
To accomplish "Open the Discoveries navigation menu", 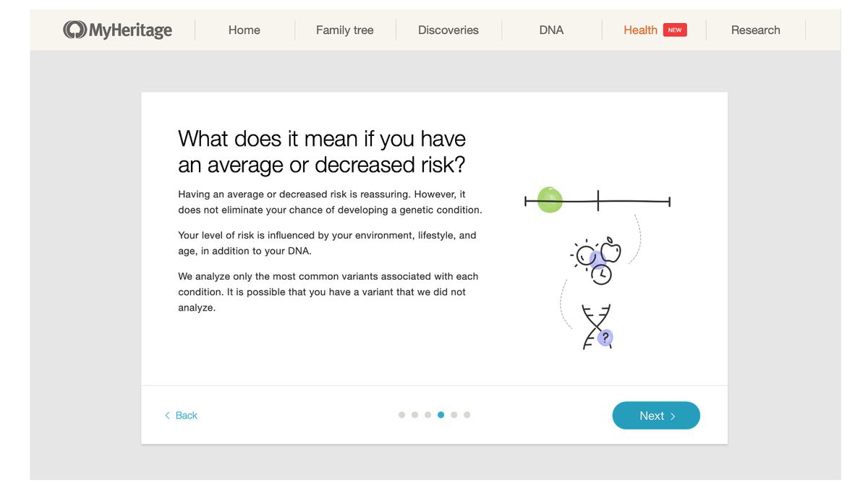I will coord(448,30).
